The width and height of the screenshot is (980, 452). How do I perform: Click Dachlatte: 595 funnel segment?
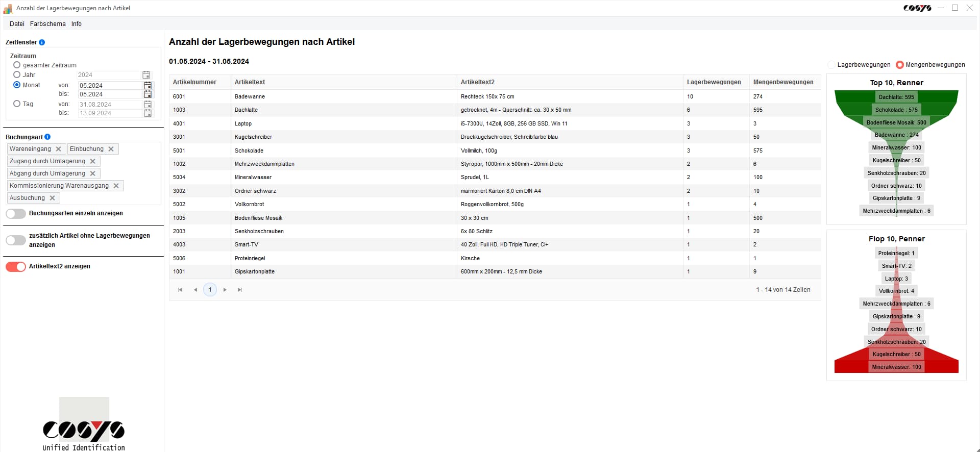[896, 97]
